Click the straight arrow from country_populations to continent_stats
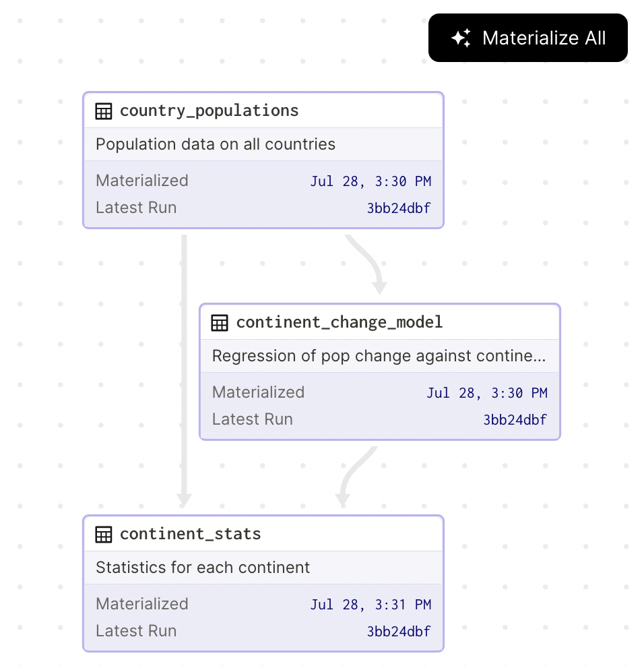 click(184, 371)
